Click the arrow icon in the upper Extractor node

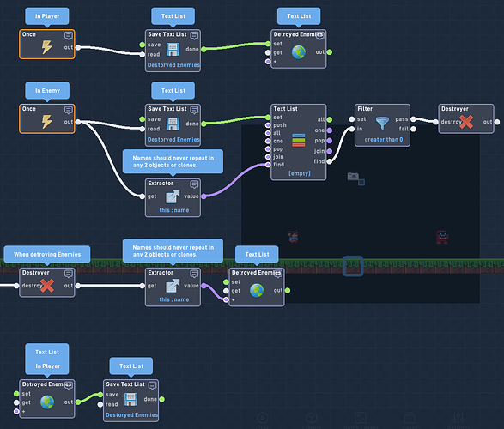(173, 196)
